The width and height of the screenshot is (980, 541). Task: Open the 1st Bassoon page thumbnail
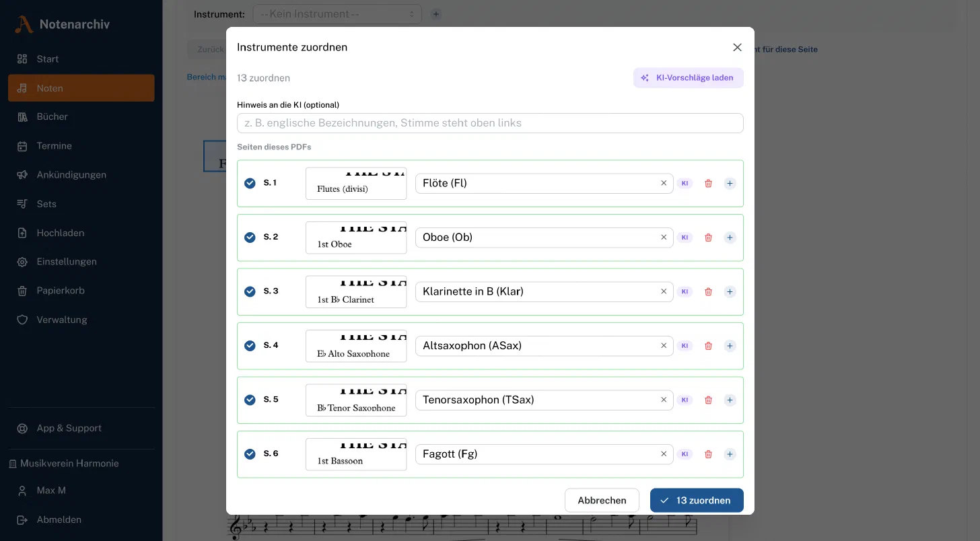click(356, 454)
